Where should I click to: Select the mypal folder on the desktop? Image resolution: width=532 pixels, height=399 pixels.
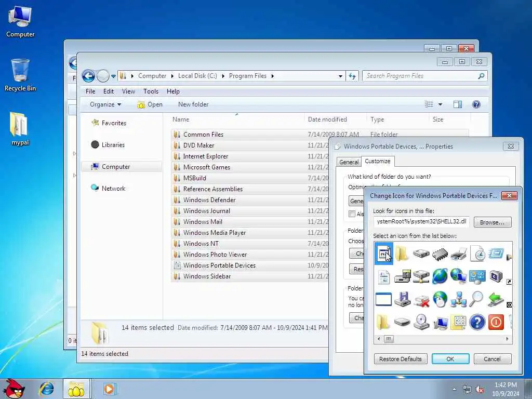click(20, 129)
